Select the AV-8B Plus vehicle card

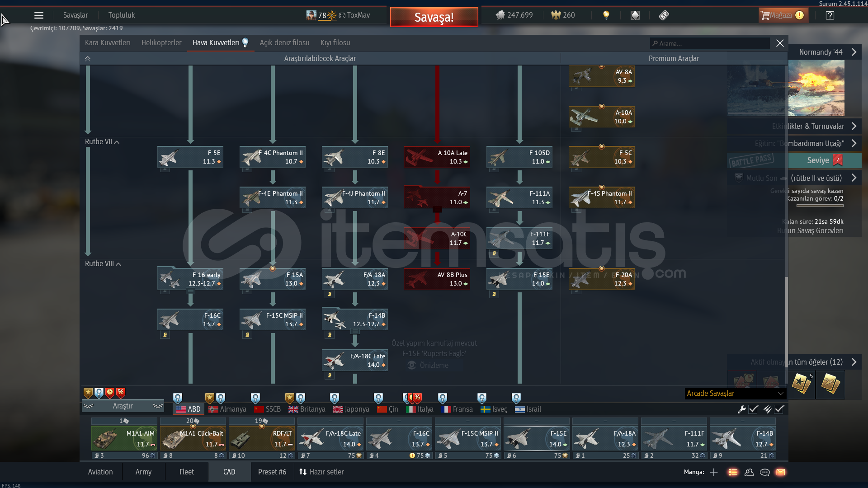click(437, 279)
